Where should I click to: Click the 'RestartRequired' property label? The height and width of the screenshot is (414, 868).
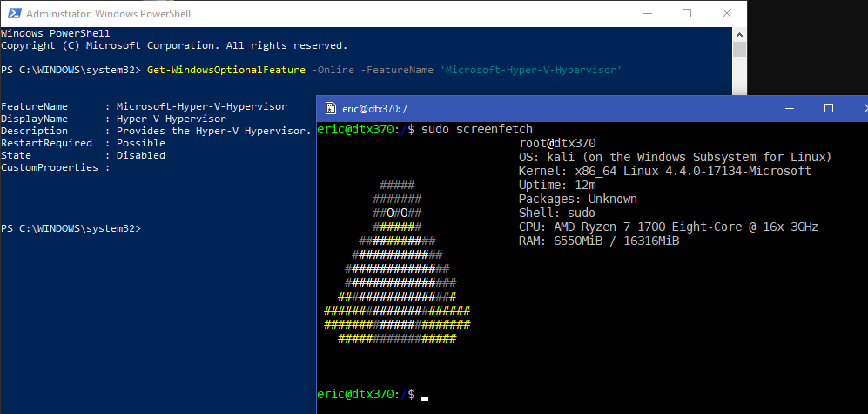46,143
